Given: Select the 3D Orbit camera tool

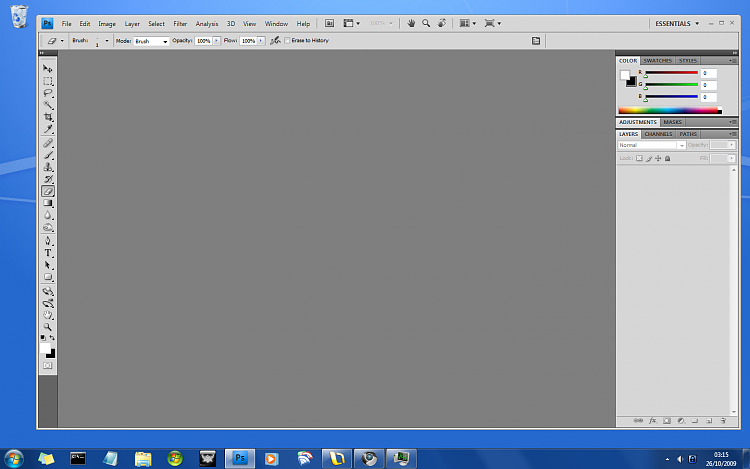Looking at the screenshot, I should (47, 303).
